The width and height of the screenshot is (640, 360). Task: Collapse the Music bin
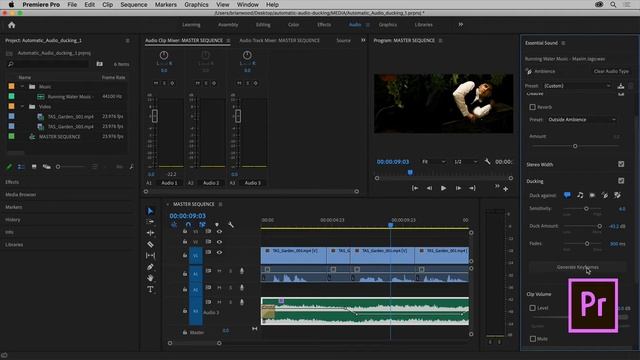(22, 87)
